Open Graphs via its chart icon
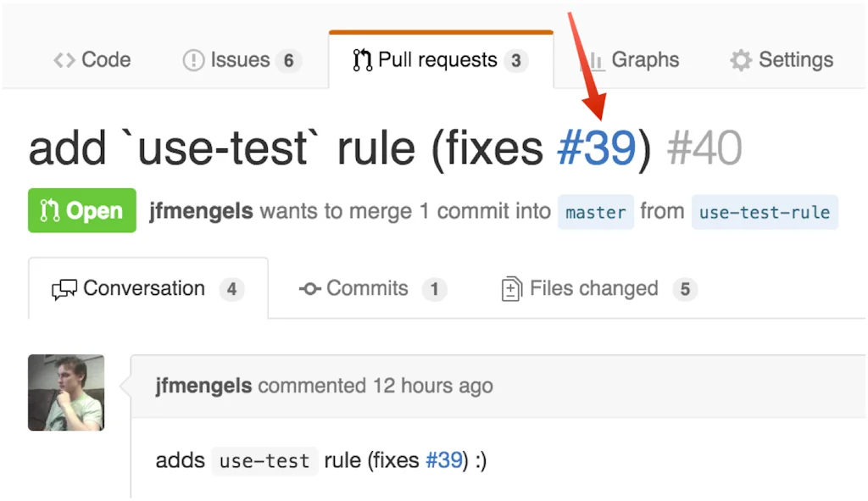868x501 pixels. (598, 59)
